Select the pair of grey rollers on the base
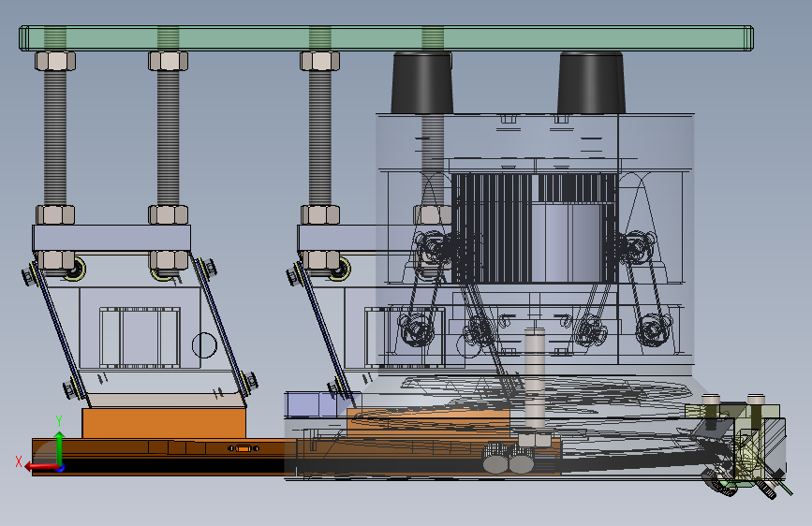 click(x=509, y=459)
